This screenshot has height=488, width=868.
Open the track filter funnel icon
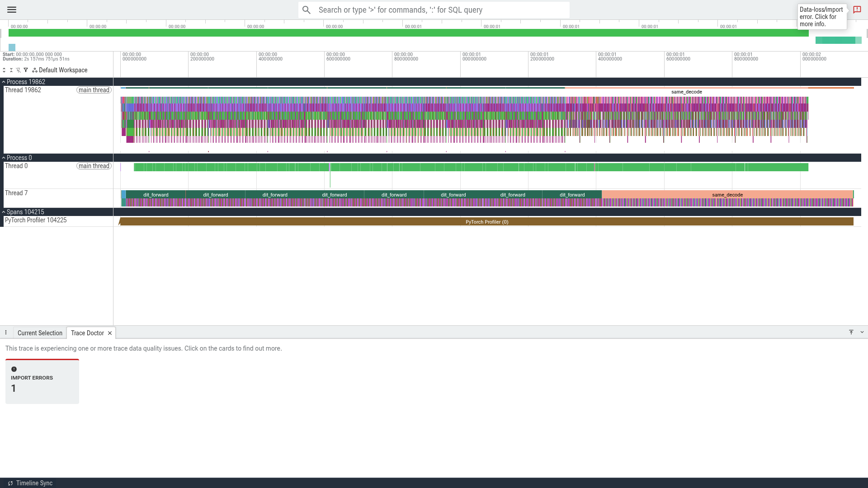point(26,70)
